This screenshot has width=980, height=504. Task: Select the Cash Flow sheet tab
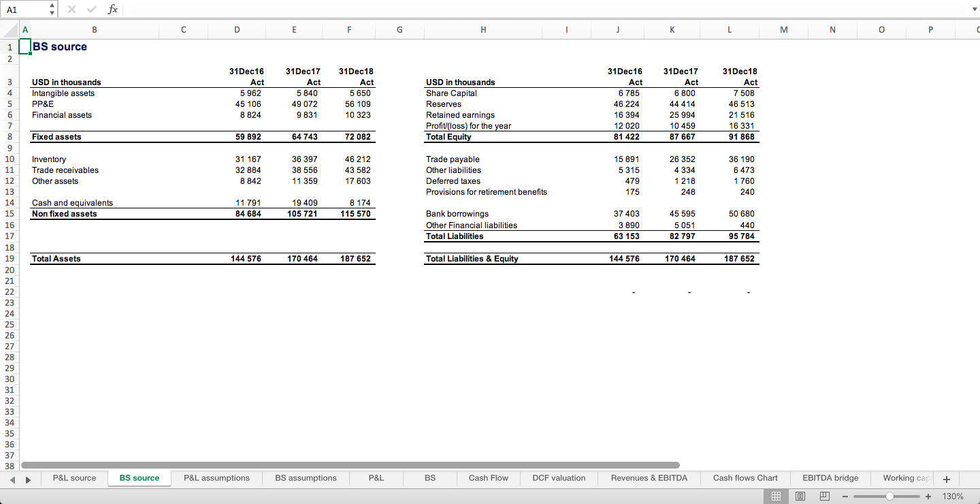point(488,477)
